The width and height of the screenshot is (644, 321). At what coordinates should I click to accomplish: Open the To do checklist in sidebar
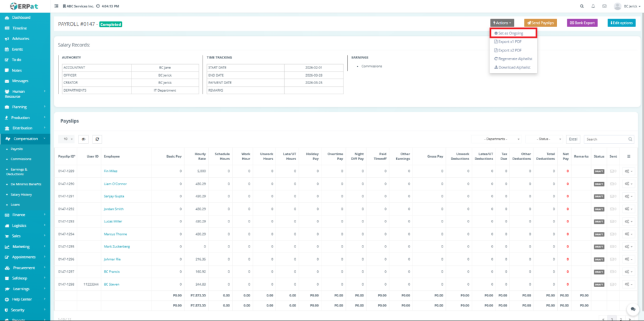[17, 60]
